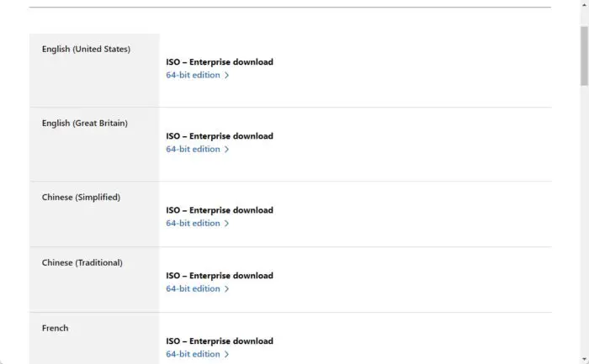Open 64-bit edition link for English (United States)

click(193, 75)
